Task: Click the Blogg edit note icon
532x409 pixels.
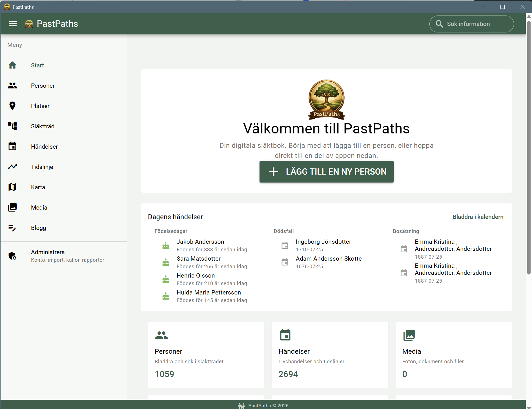Action: click(12, 228)
